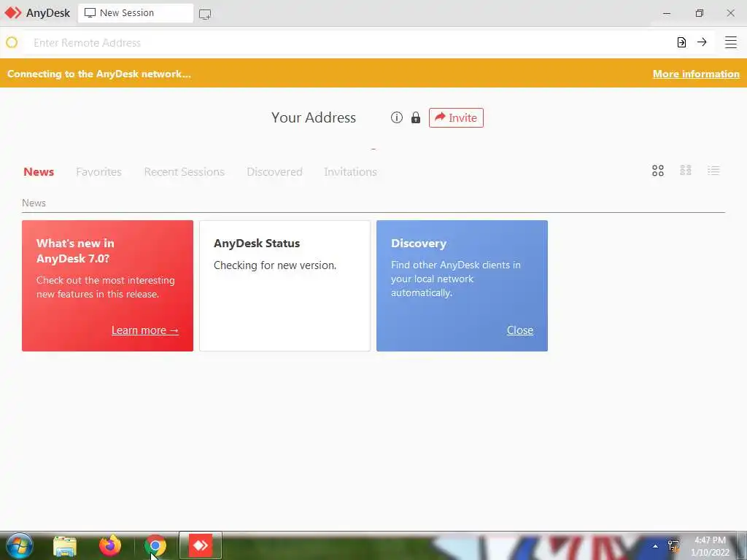Open the Invitations tab
This screenshot has width=747, height=560.
[x=351, y=172]
